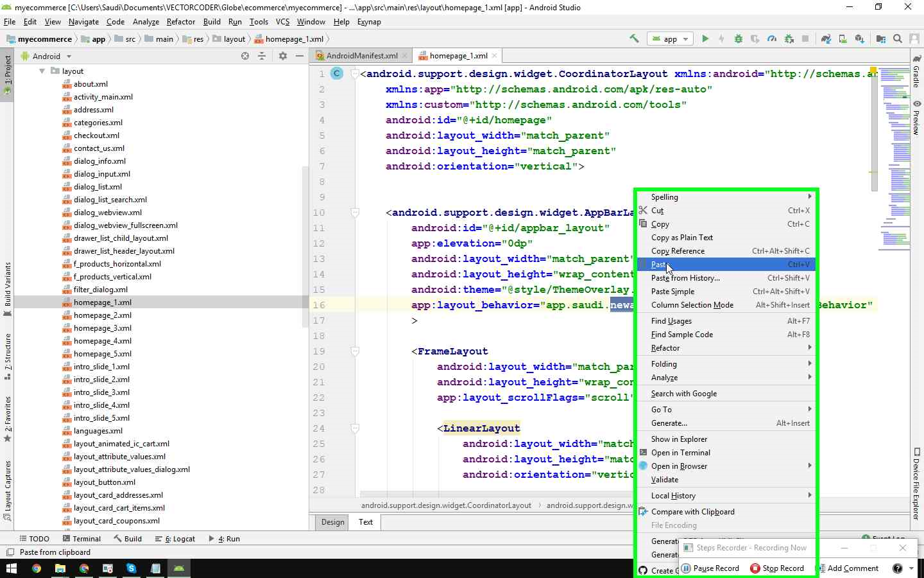The image size is (924, 578).
Task: Click the Make Project hammer icon
Action: click(x=634, y=39)
